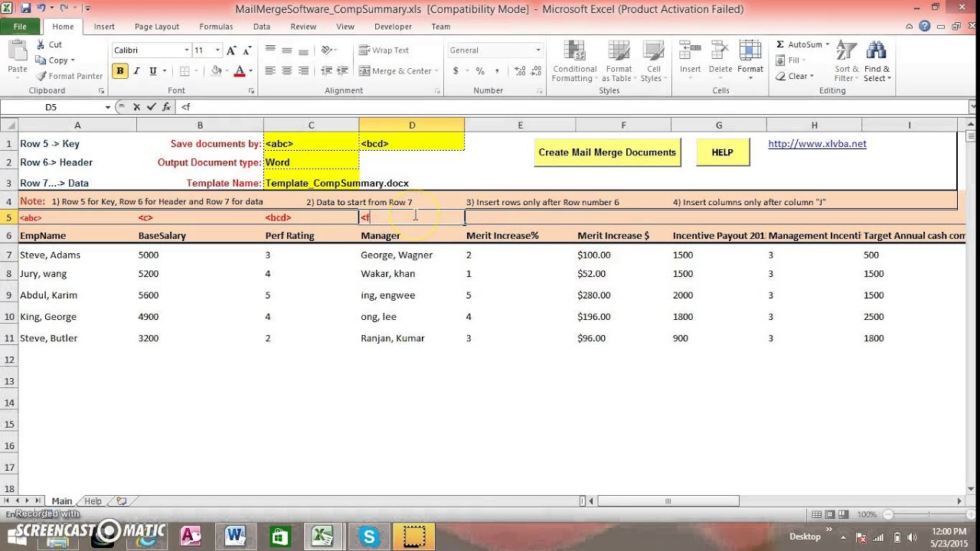Click the Accounting Number Format dollar icon
This screenshot has height=551, width=980.
tap(456, 71)
